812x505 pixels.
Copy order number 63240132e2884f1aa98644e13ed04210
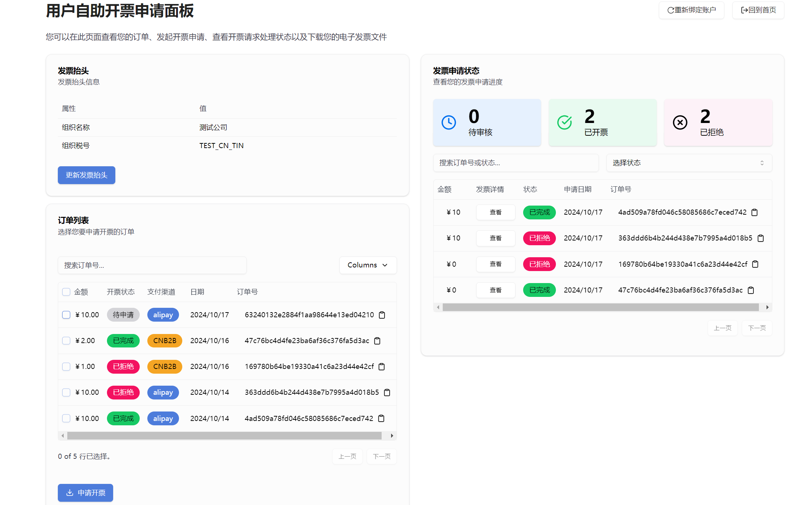(382, 315)
